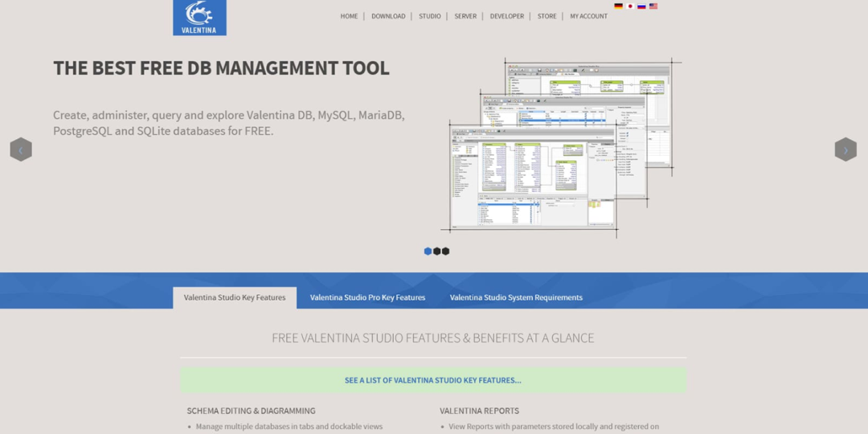Open the Developer menu item
The height and width of the screenshot is (434, 868).
pyautogui.click(x=506, y=16)
